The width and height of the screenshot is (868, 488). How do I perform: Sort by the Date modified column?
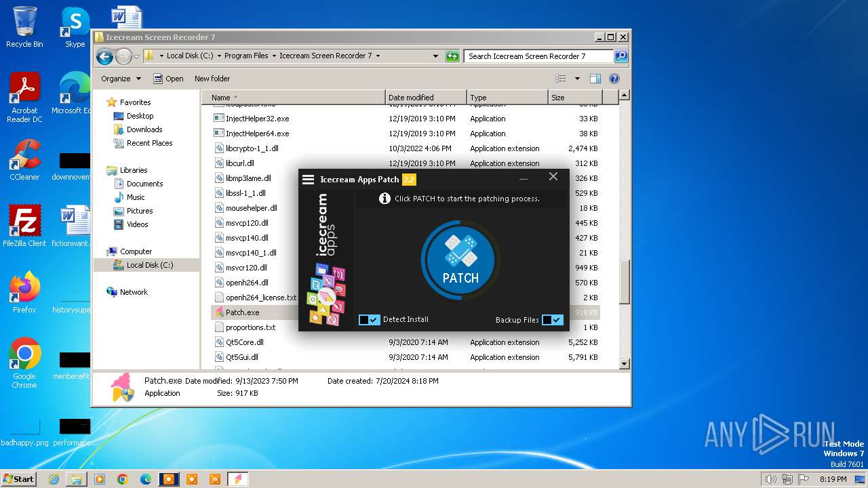click(426, 98)
